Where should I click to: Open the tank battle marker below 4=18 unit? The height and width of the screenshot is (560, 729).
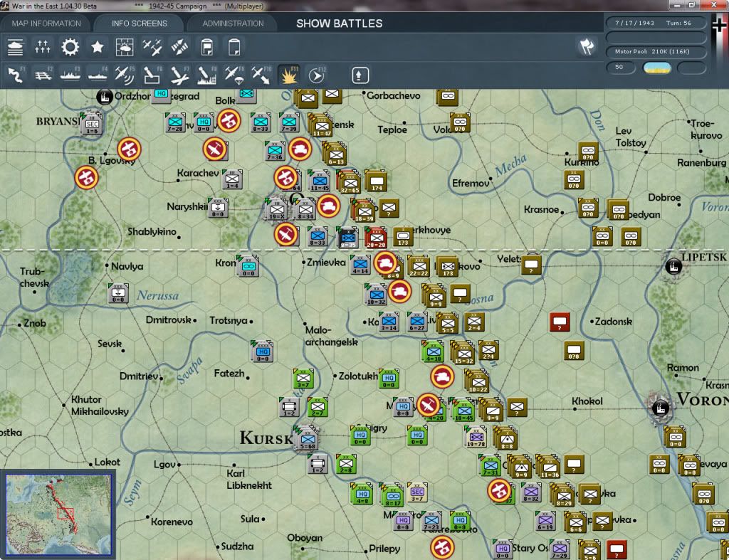[442, 377]
